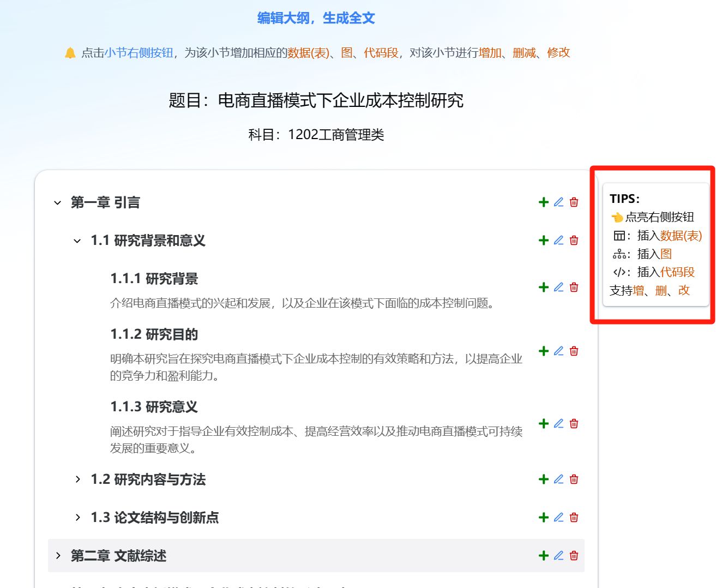Click the table icon in TIPS panel
The image size is (728, 588).
619,236
